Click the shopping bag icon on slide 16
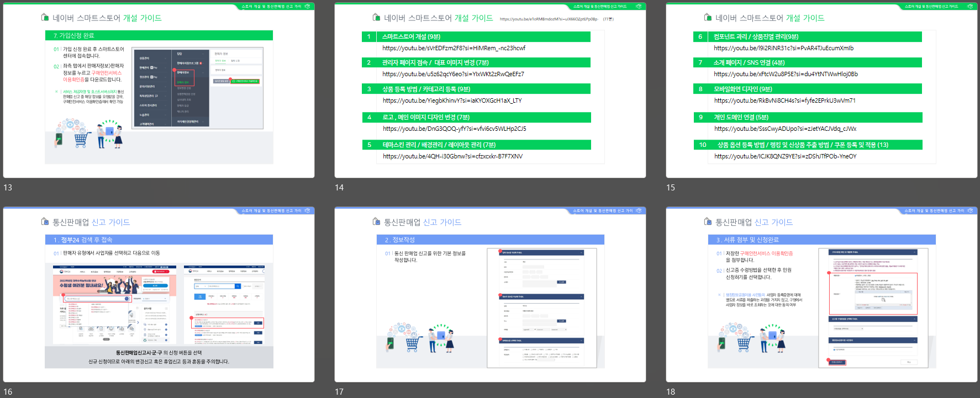Viewport: 980px width, 398px height. pyautogui.click(x=45, y=222)
